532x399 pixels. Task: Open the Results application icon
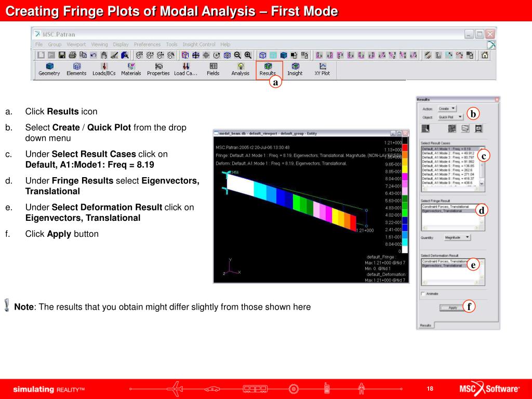(x=268, y=69)
